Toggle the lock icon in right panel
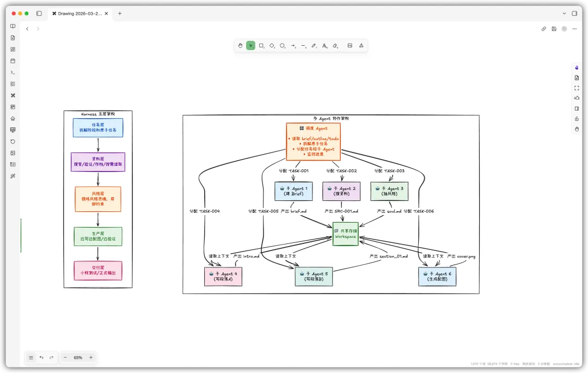This screenshot has width=588, height=373. click(577, 119)
